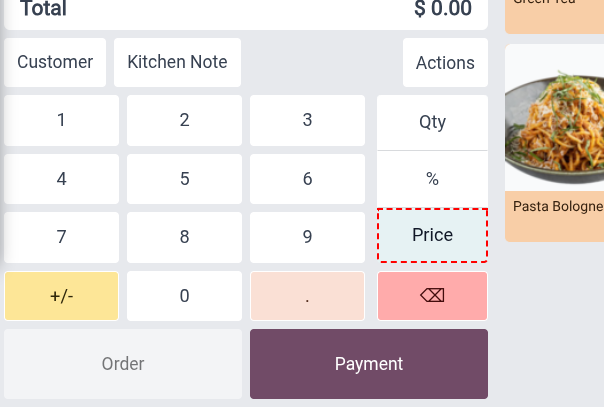Open the Actions menu

(445, 62)
